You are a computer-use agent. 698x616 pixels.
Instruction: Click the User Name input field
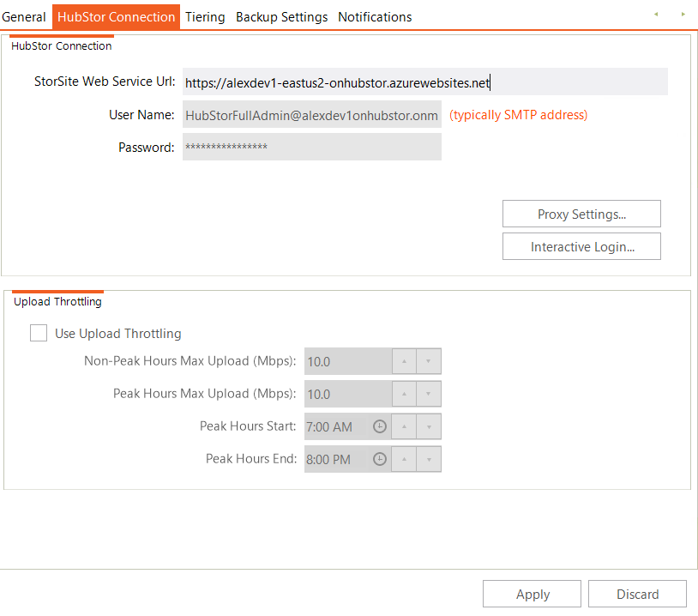311,115
